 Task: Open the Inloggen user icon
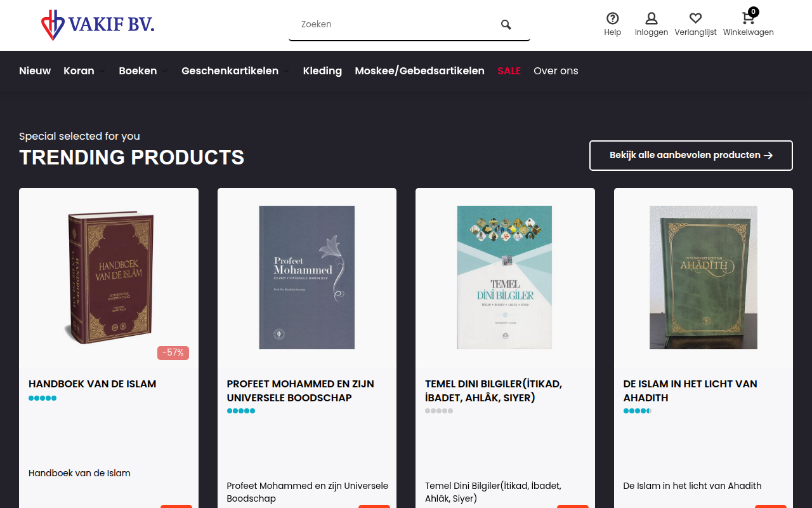[x=652, y=18]
